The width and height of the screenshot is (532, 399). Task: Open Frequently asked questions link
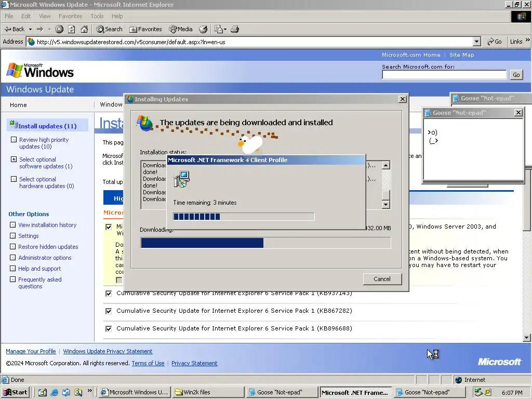[x=39, y=283]
